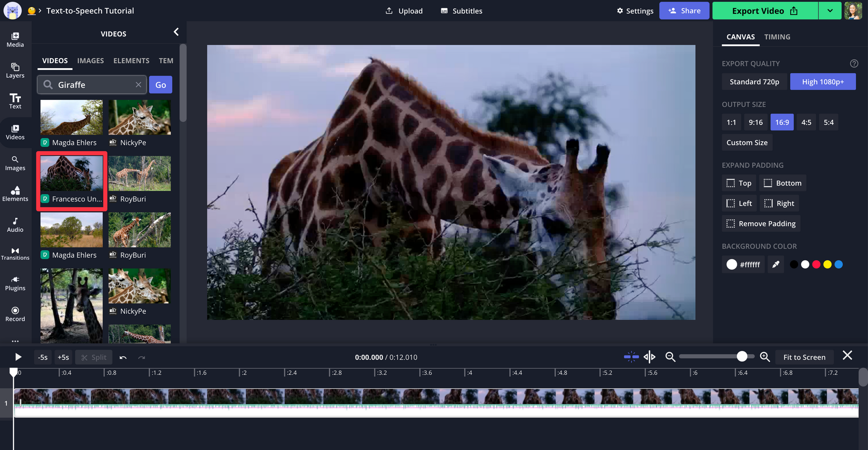Click the Record sidebar icon
This screenshot has height=450, width=868.
point(15,314)
